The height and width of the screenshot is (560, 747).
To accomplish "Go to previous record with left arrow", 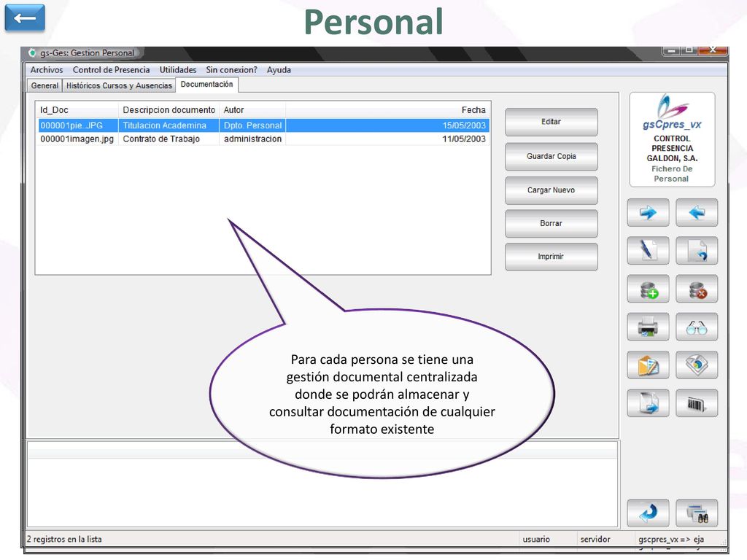I will pyautogui.click(x=697, y=212).
